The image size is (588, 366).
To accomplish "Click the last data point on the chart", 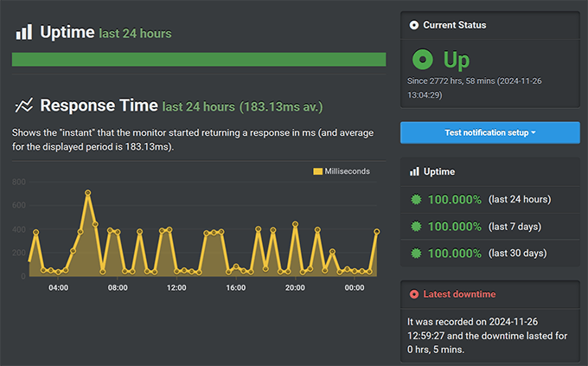I will pyautogui.click(x=377, y=231).
